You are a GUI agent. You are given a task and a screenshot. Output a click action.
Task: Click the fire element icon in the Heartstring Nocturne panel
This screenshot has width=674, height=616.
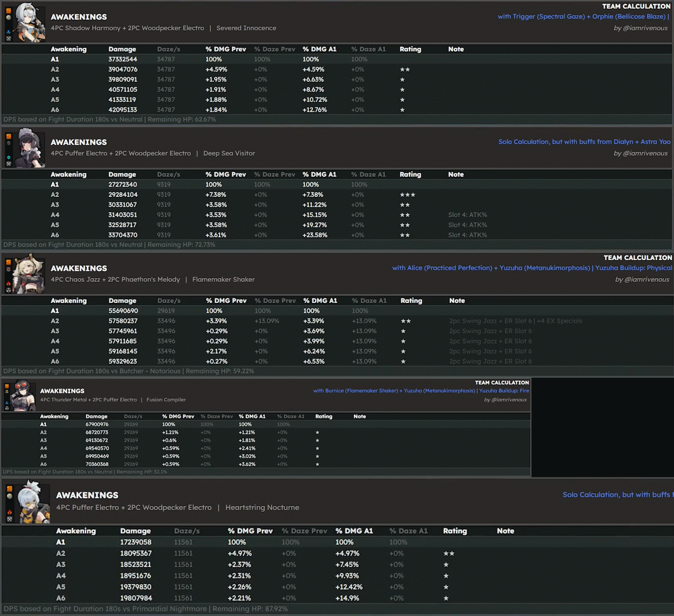point(9,512)
